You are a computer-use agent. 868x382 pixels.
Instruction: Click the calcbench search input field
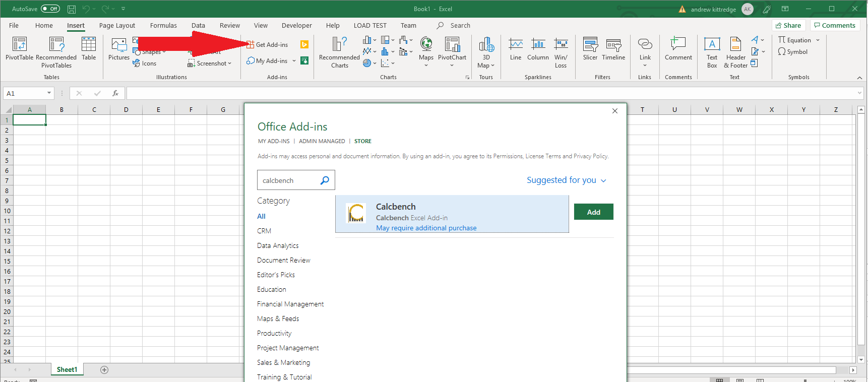[289, 180]
